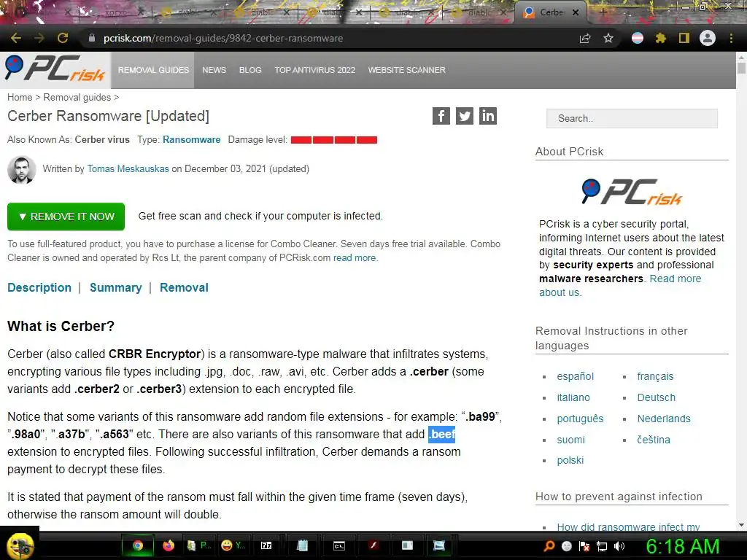Open the network tray icon
747x560 pixels.
tap(602, 546)
